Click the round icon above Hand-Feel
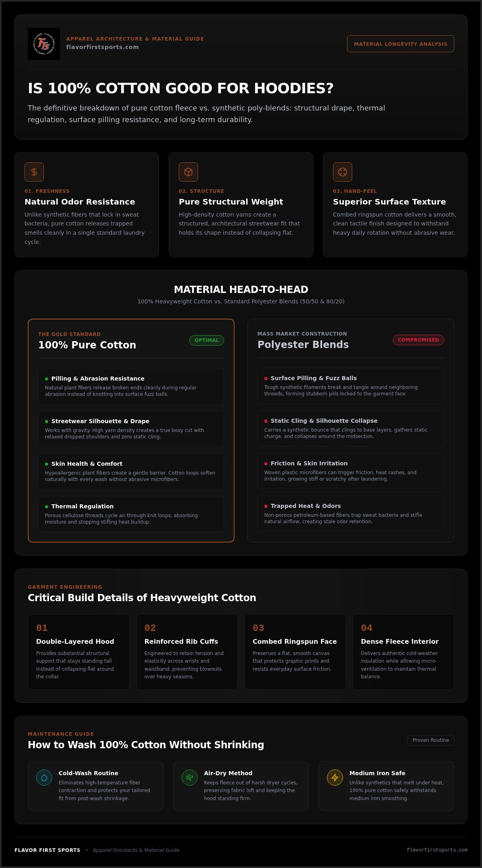Screen dimensions: 482x868 pos(343,172)
